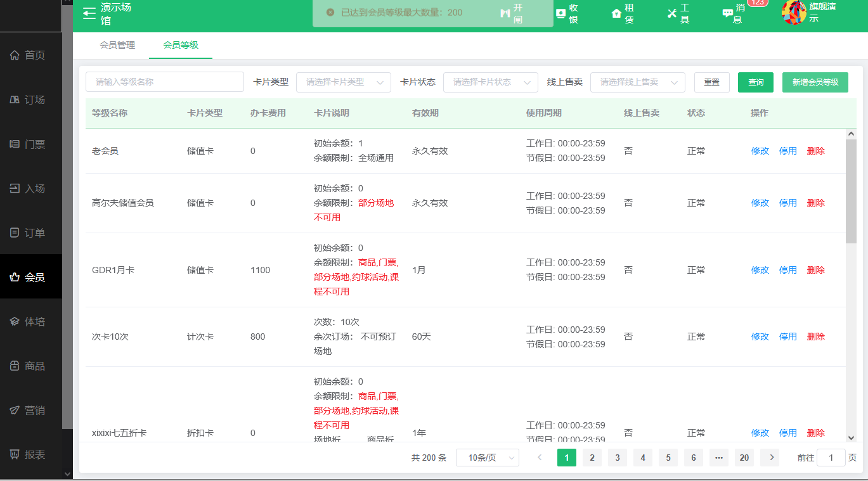The image size is (868, 481).
Task: Click the 报表 reports icon in sidebar
Action: (x=15, y=454)
